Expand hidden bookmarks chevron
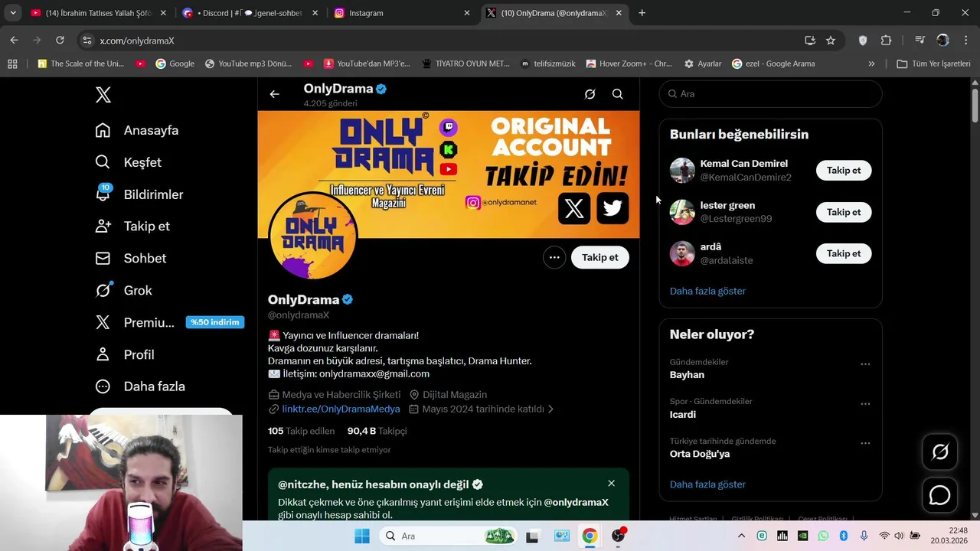The width and height of the screenshot is (980, 551). pyautogui.click(x=871, y=64)
